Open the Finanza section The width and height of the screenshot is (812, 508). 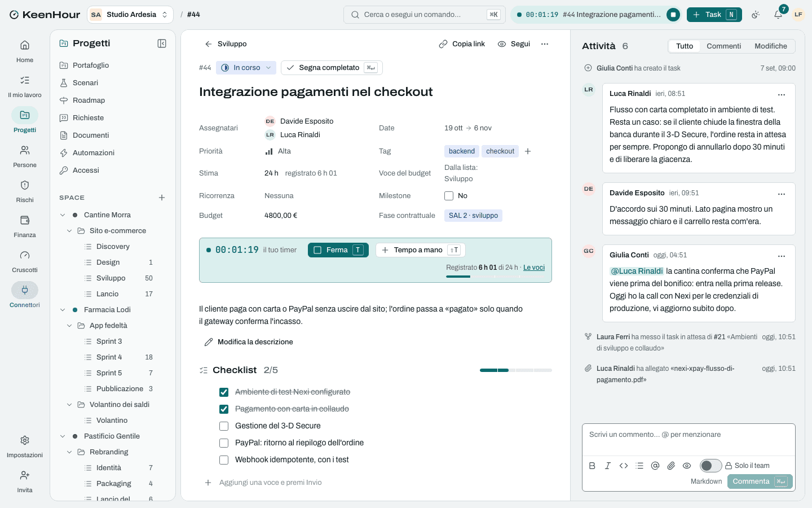25,226
